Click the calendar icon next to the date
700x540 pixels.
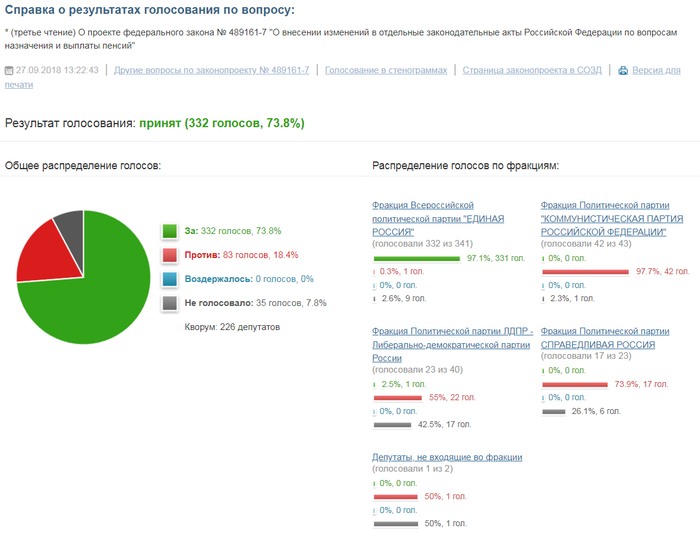tap(9, 71)
